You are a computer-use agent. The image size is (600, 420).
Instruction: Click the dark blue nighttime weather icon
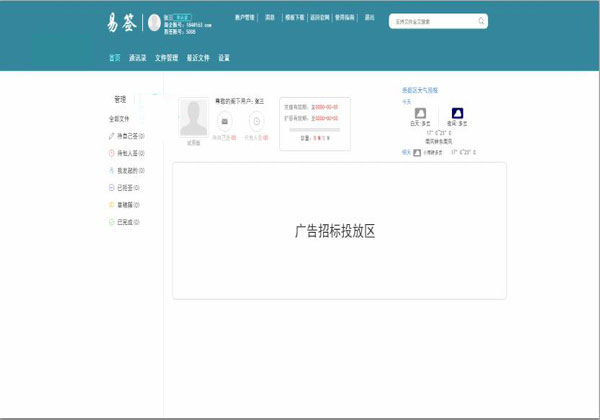[x=457, y=113]
